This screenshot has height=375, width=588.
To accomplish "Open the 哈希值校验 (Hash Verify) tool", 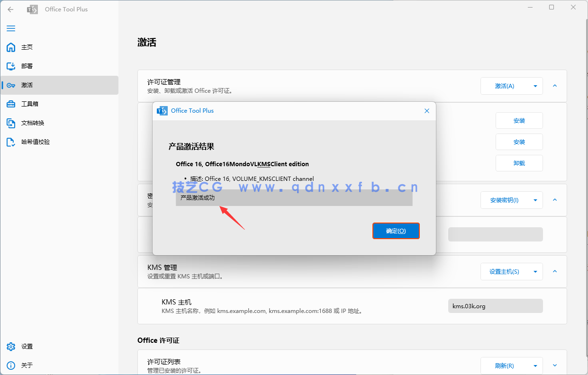I will (10, 142).
